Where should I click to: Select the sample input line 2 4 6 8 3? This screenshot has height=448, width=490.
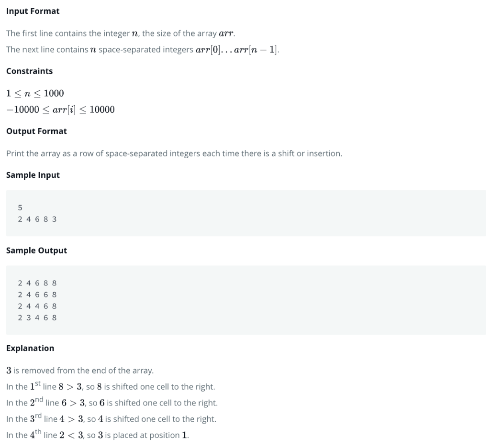click(x=37, y=219)
